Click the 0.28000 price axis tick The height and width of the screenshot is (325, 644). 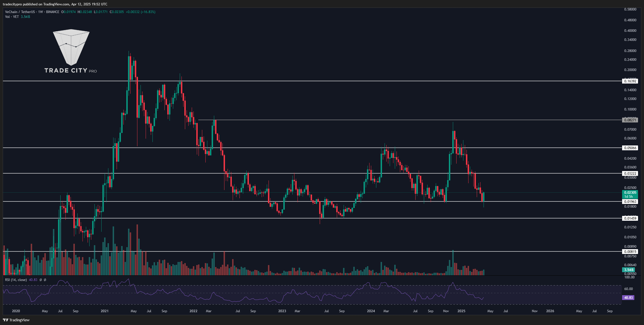point(630,51)
